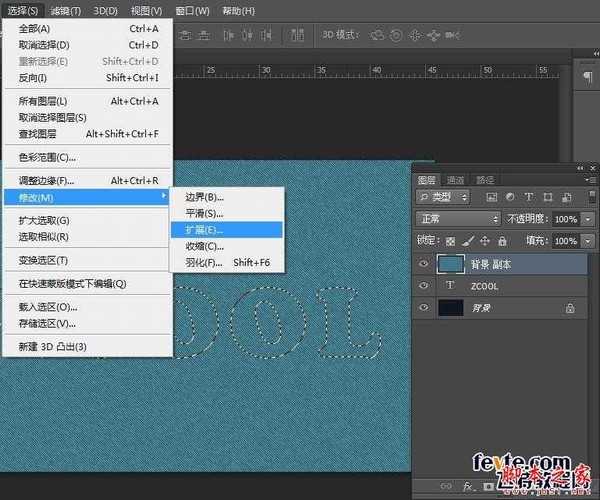Click the lock all padlock icon
Screen dimensions: 600x500
502,241
